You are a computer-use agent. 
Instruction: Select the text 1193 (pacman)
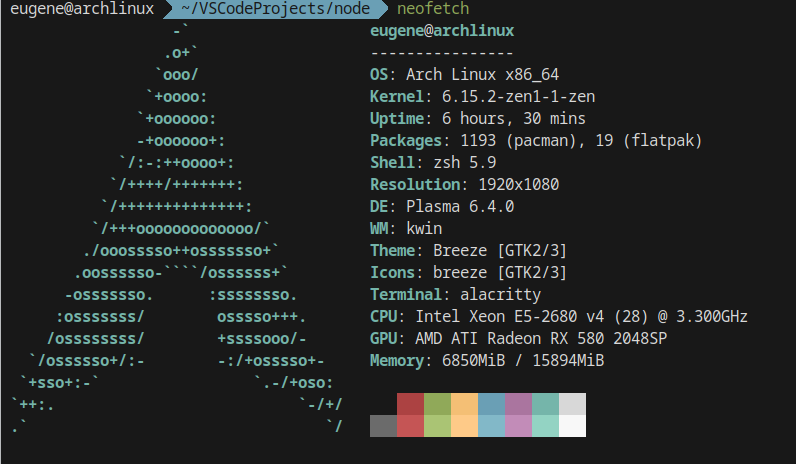(x=518, y=141)
